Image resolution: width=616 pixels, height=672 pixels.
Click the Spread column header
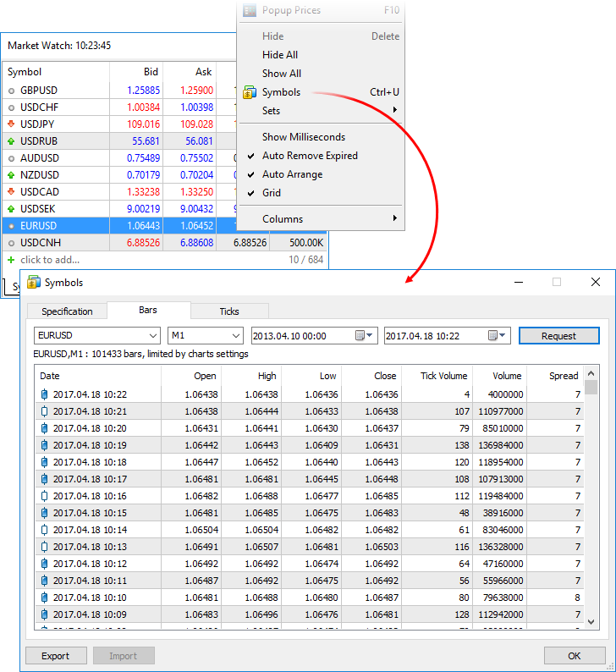click(x=555, y=376)
